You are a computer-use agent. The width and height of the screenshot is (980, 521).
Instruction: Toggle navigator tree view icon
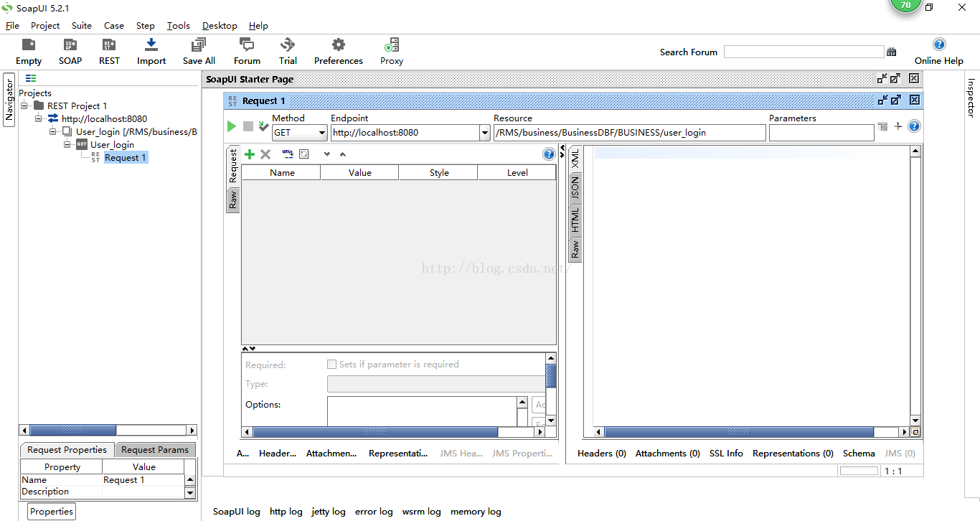(31, 78)
